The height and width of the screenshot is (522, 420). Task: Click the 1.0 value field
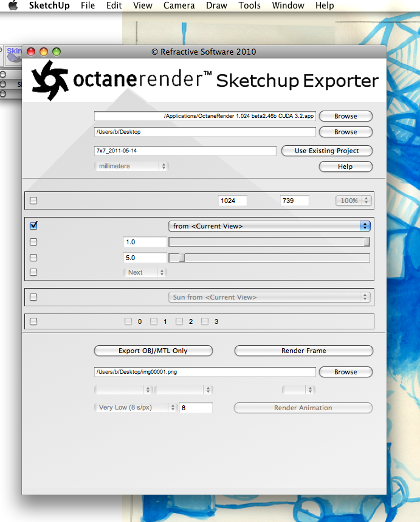tap(145, 242)
